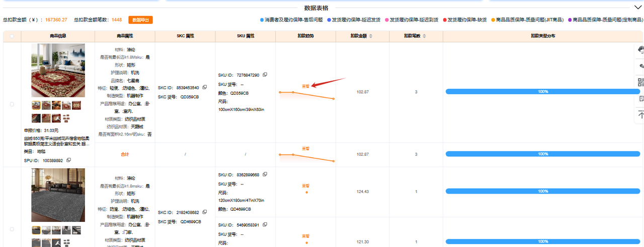Click the 扣款趋势 column header
This screenshot has height=247, width=644.
tap(305, 36)
